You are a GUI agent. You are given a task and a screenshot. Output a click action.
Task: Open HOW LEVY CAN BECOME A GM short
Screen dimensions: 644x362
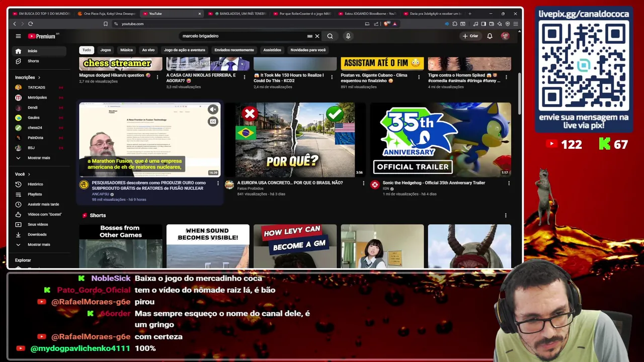tap(295, 246)
